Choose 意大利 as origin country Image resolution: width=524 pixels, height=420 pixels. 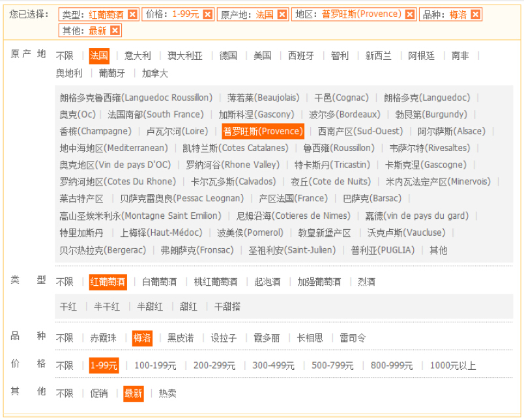pos(137,56)
